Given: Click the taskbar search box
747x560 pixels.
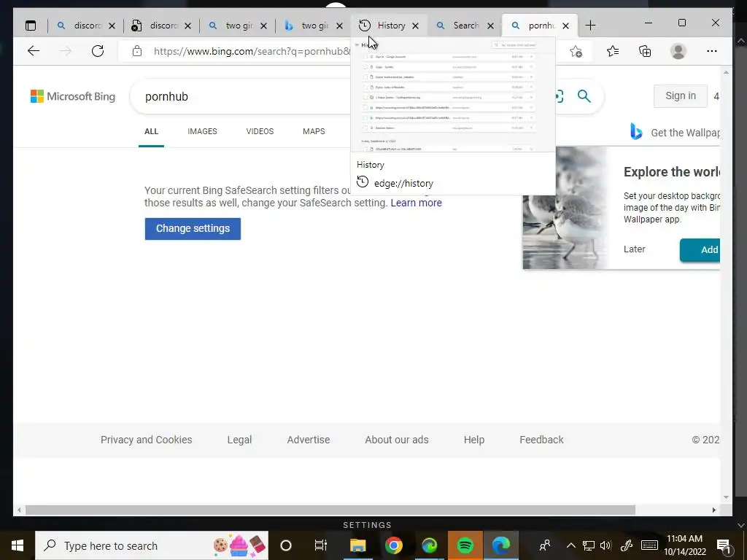Looking at the screenshot, I should point(152,545).
